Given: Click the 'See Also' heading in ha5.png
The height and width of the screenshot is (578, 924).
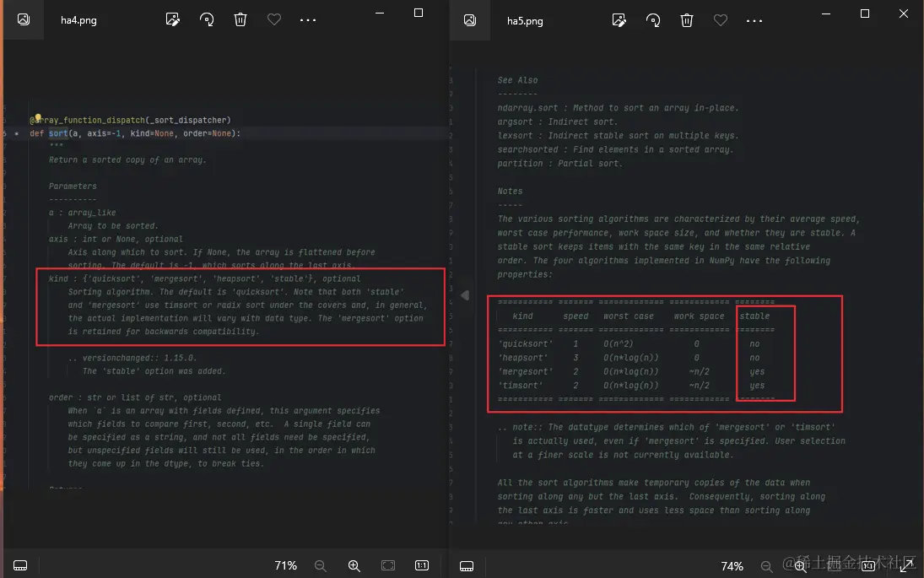Looking at the screenshot, I should point(517,80).
